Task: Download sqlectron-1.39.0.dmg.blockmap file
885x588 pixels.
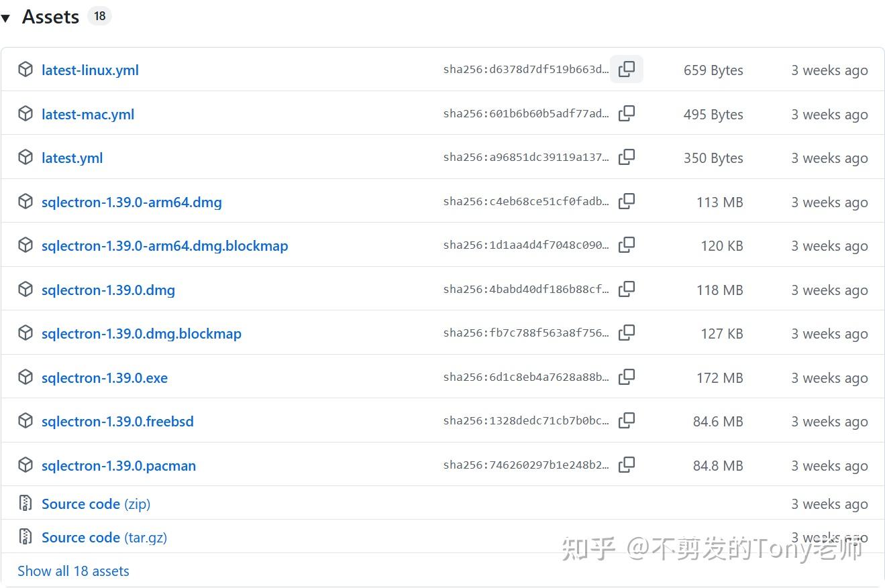Action: (141, 334)
